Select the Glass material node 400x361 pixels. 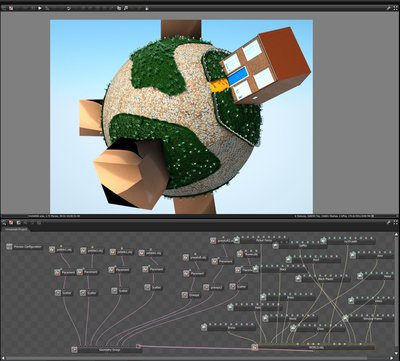[317, 328]
